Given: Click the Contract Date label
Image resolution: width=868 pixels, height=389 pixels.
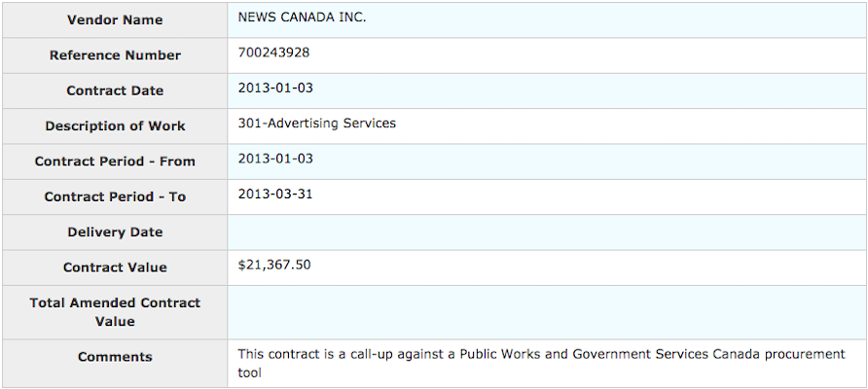Looking at the screenshot, I should point(115,90).
